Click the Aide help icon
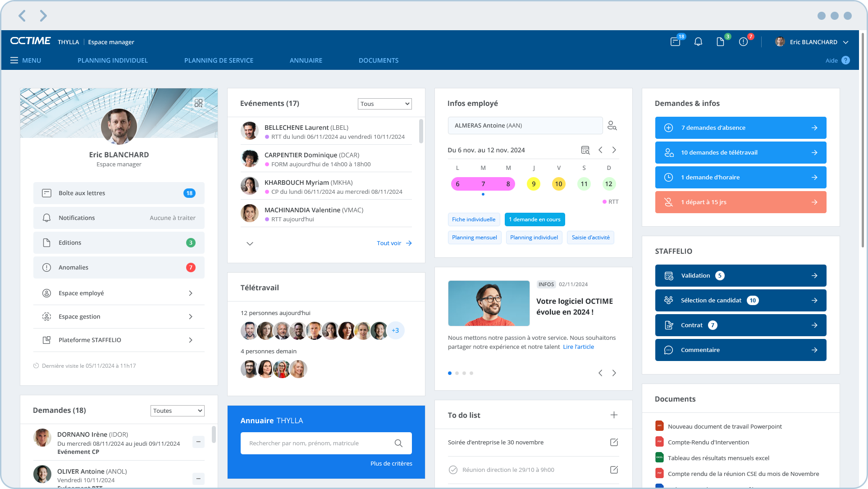This screenshot has width=868, height=489. point(845,60)
